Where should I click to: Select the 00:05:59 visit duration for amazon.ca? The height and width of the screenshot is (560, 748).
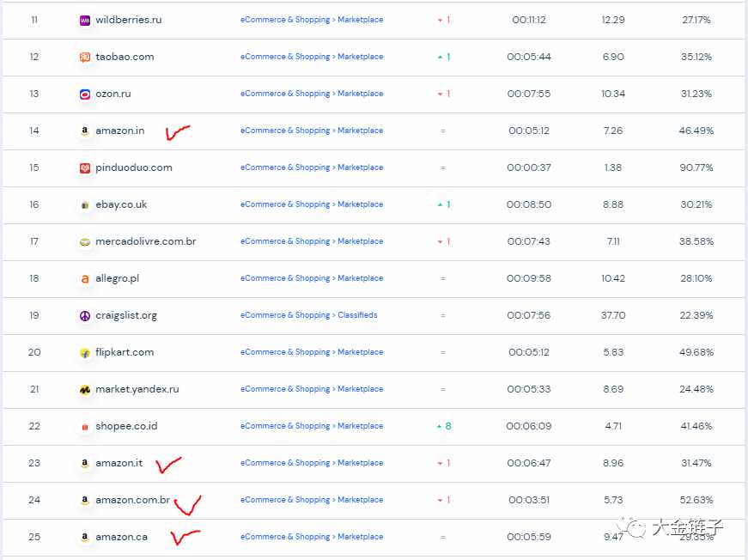(x=528, y=537)
